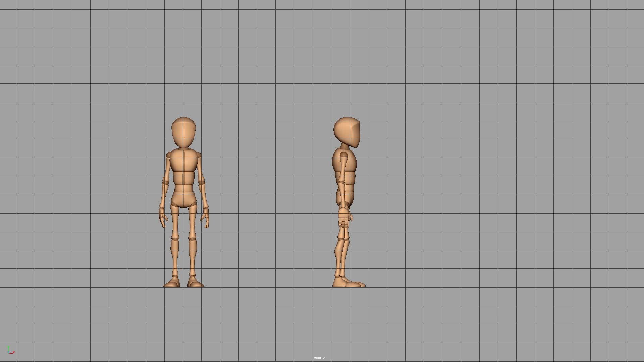The width and height of the screenshot is (644, 362).
Task: Click the green Y axis of the orientation gizmo
Action: 8,347
